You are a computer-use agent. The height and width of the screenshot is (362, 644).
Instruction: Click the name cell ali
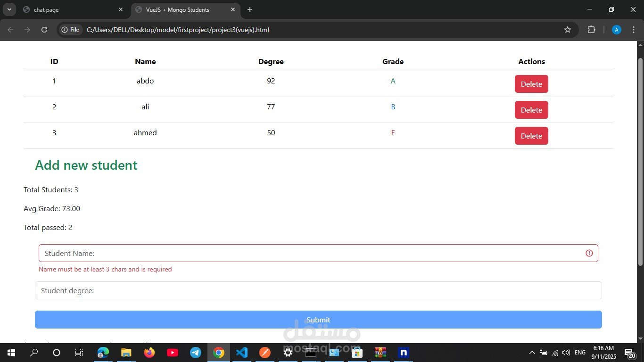click(x=145, y=107)
